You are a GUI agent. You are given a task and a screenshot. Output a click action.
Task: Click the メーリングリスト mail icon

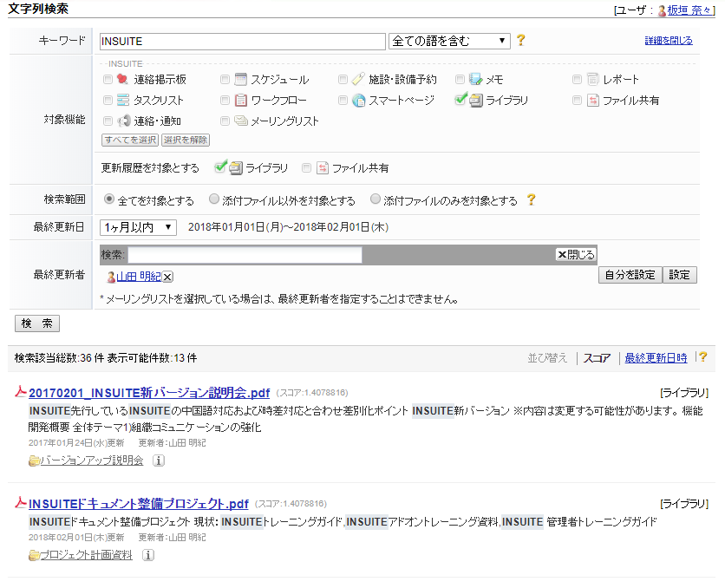click(x=241, y=121)
